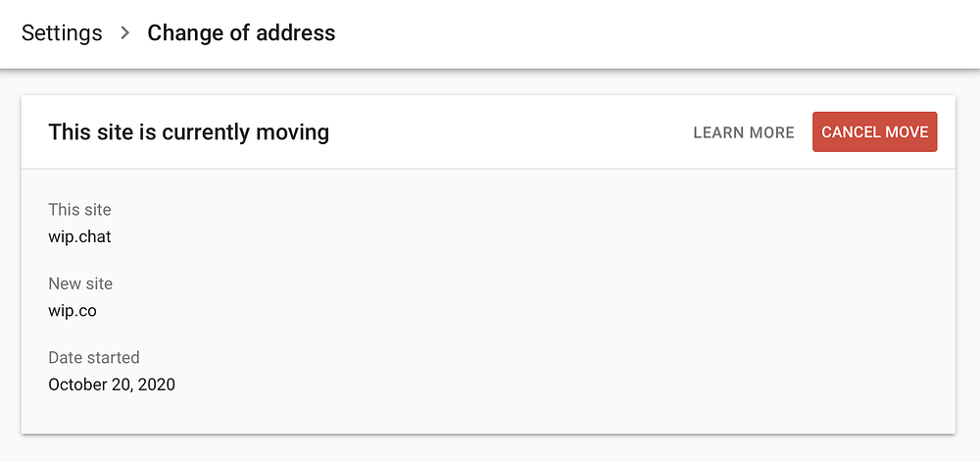Click the word 'moving' in card heading
Viewport: 980px width, 462px height.
tap(293, 132)
